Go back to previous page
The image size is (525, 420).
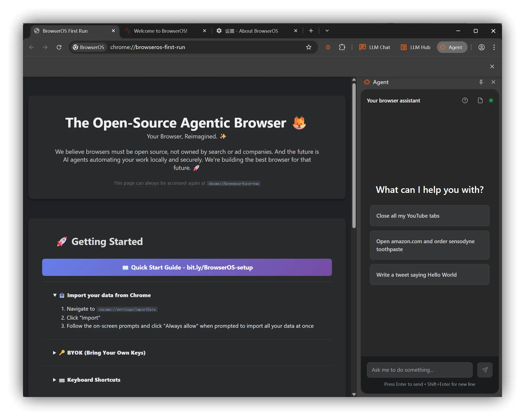pyautogui.click(x=31, y=47)
